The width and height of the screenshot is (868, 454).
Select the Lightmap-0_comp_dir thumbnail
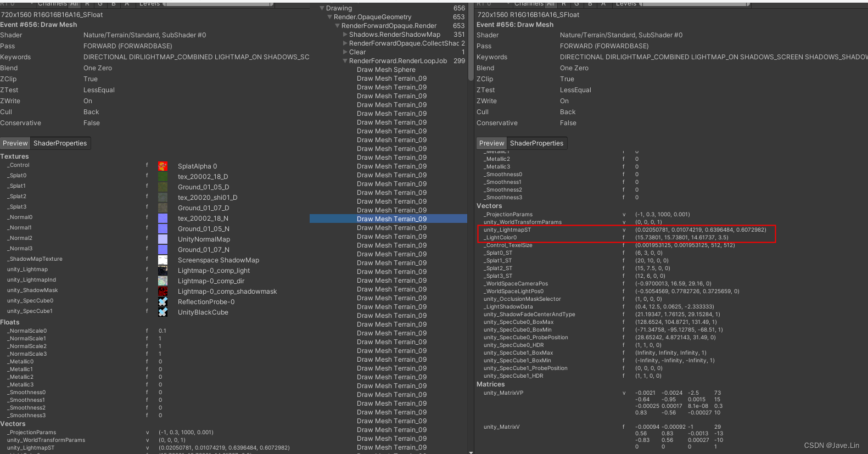pos(163,281)
